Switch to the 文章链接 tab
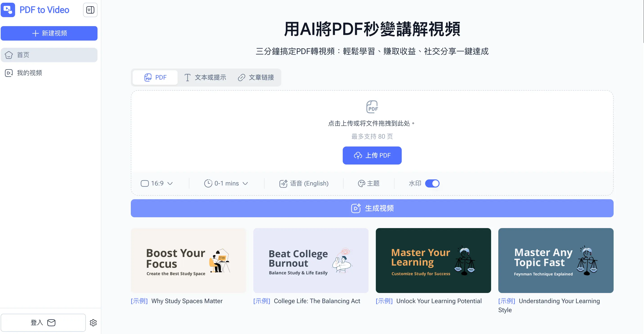This screenshot has width=644, height=334. 256,78
